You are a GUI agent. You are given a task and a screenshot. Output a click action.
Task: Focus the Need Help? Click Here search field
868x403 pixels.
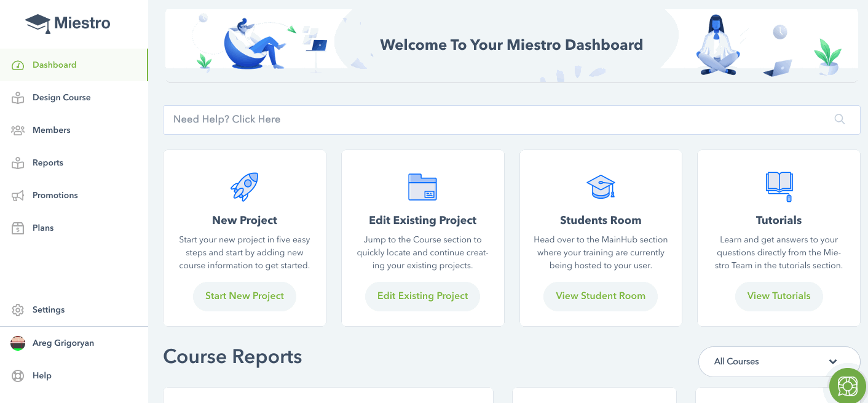(x=511, y=120)
